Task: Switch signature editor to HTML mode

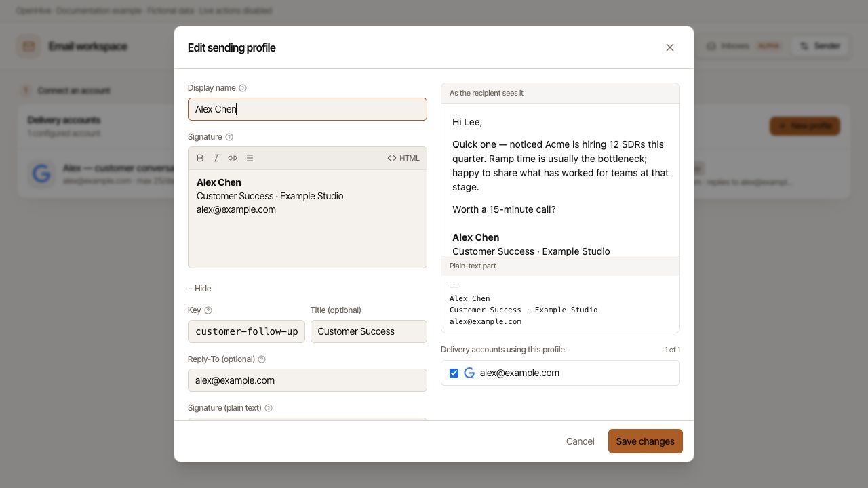Action: tap(403, 158)
